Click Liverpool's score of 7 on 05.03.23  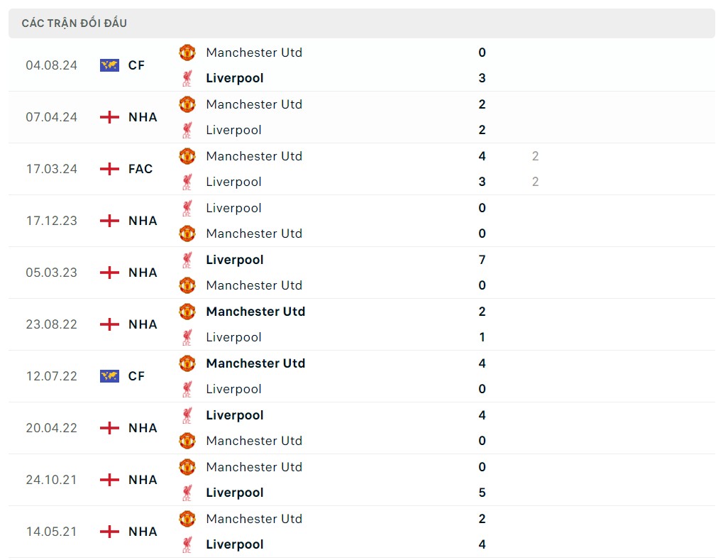[x=482, y=260]
